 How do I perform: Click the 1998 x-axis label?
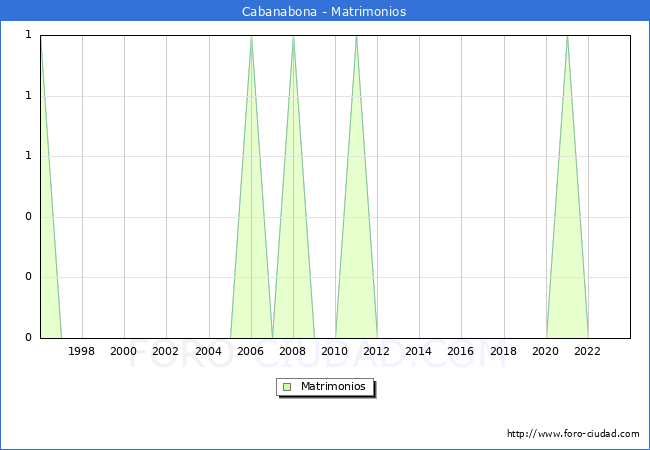pos(82,351)
